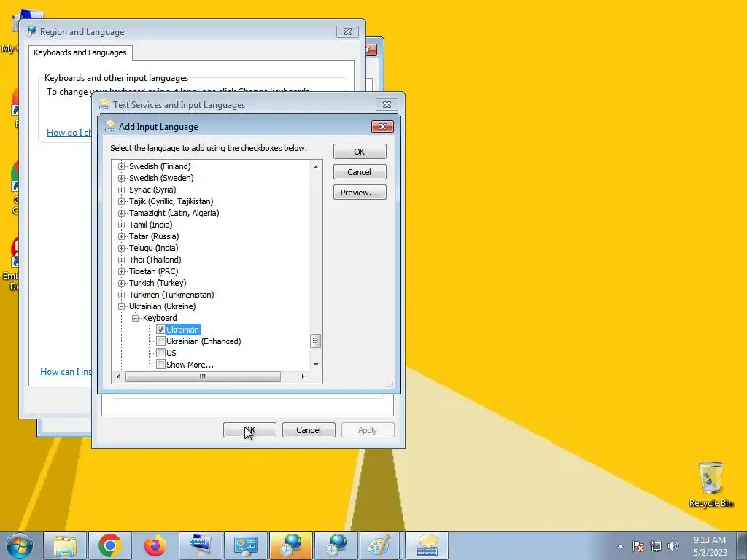Open the volume speaker tray icon
Screen dimensions: 747x560
click(x=673, y=546)
